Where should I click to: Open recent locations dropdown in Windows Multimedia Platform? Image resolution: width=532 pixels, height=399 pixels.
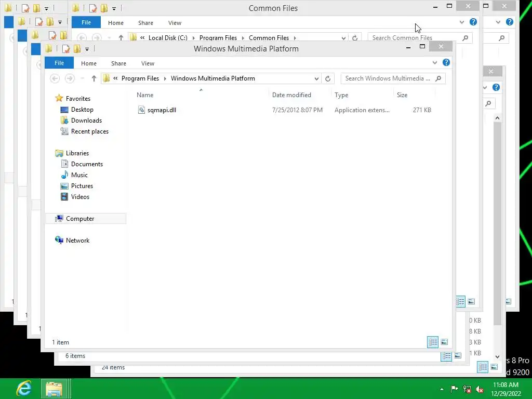point(82,78)
